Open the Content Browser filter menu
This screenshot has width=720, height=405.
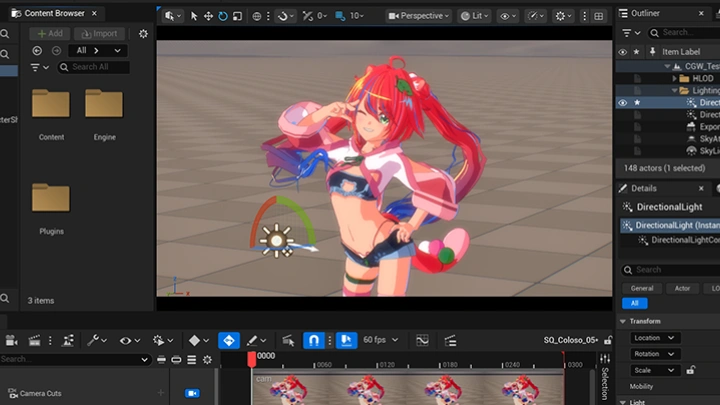click(x=39, y=68)
